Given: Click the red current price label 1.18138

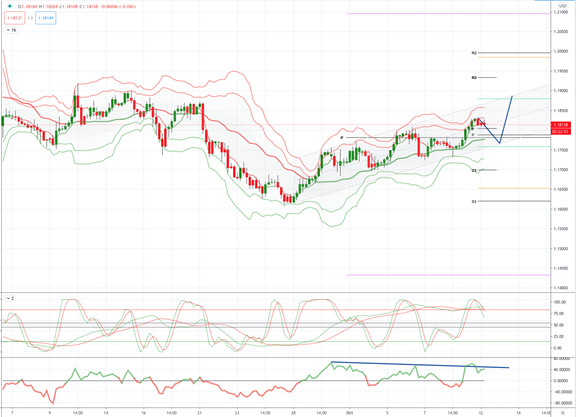Looking at the screenshot, I should tap(561, 125).
